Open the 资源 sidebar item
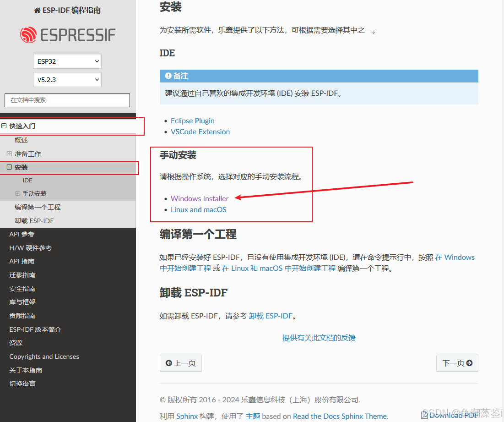The image size is (504, 422). tap(16, 343)
